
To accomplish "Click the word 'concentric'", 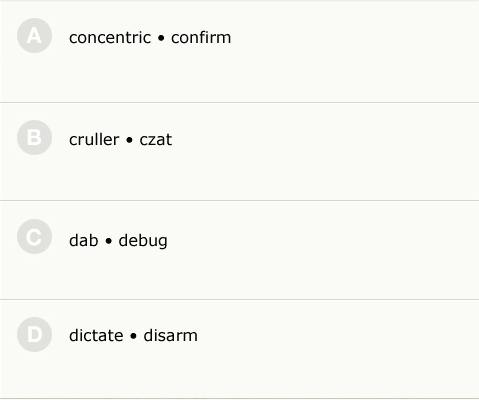I will 110,38.
